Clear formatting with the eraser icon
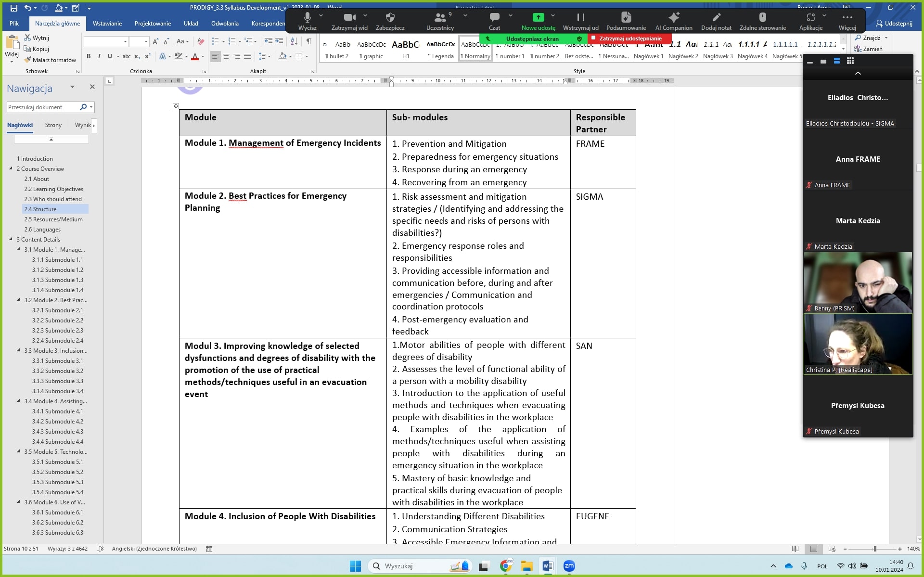Viewport: 924px width, 577px height. coord(201,41)
